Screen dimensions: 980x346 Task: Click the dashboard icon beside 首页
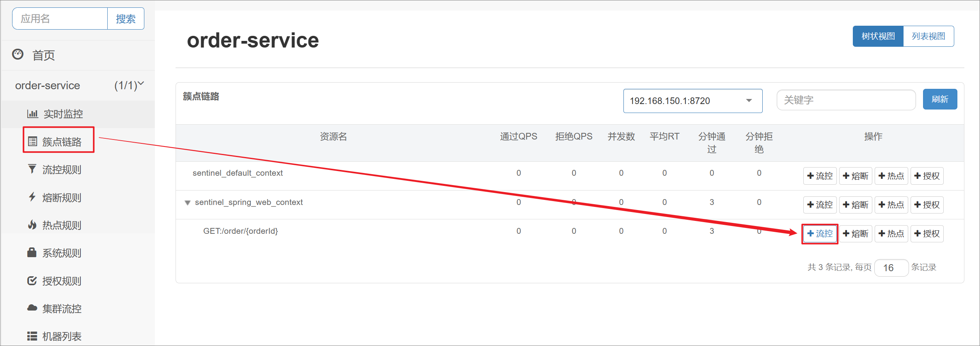(x=18, y=55)
